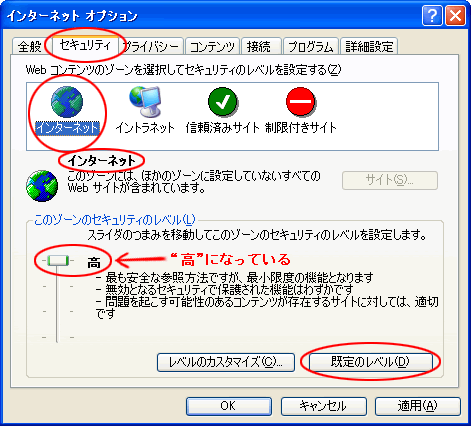Viewport: 471px width, 426px height.
Task: Choose the 制限付きサイト red stop icon
Action: point(301,102)
